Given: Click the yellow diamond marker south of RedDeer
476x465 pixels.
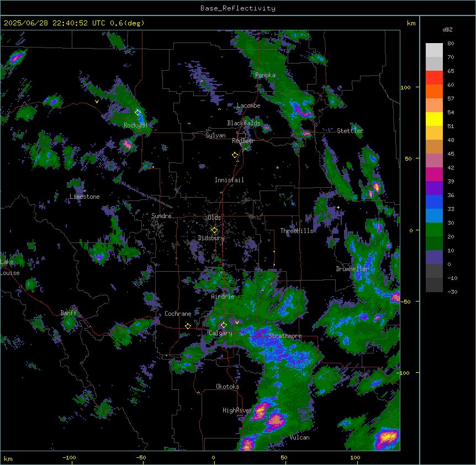Looking at the screenshot, I should click(235, 155).
